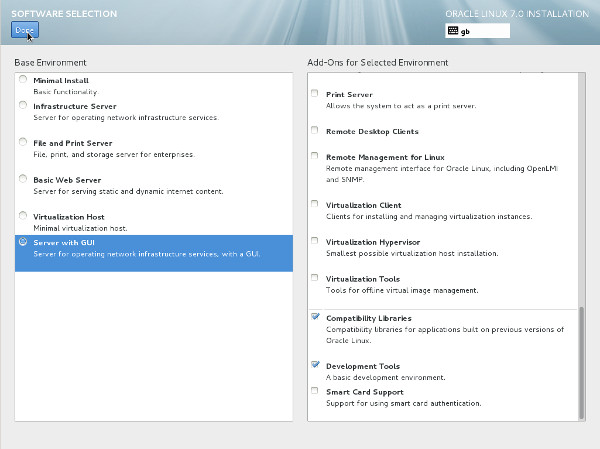Tick the Virtualization Tools checkbox
600x449 pixels.
tap(315, 278)
